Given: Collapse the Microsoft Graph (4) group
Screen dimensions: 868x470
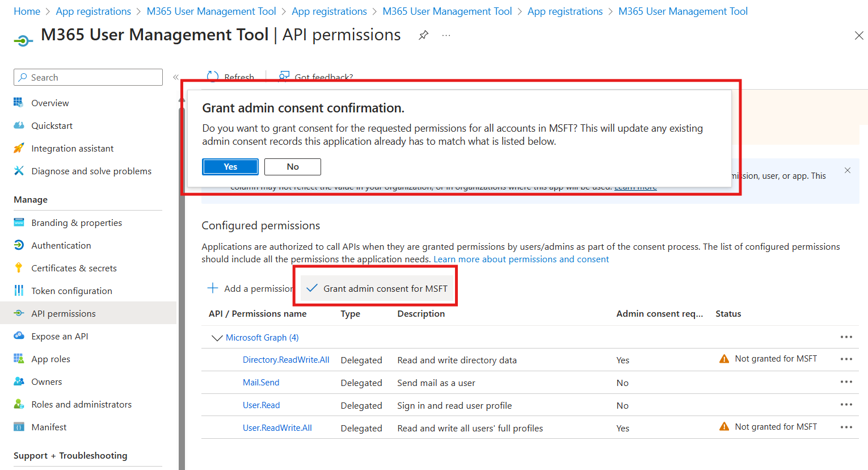Looking at the screenshot, I should click(217, 338).
